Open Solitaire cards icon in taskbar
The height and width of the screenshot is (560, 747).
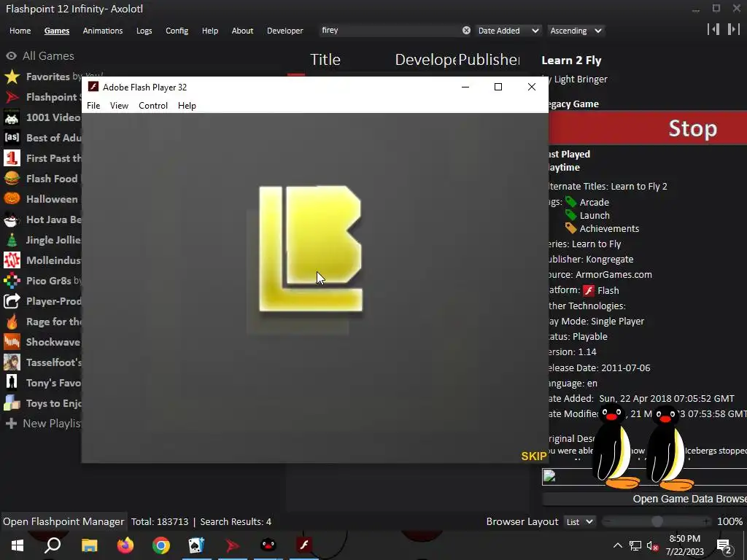pos(196,545)
